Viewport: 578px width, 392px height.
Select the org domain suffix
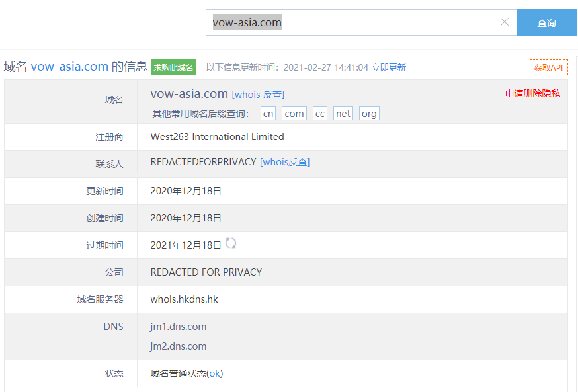[x=369, y=114]
